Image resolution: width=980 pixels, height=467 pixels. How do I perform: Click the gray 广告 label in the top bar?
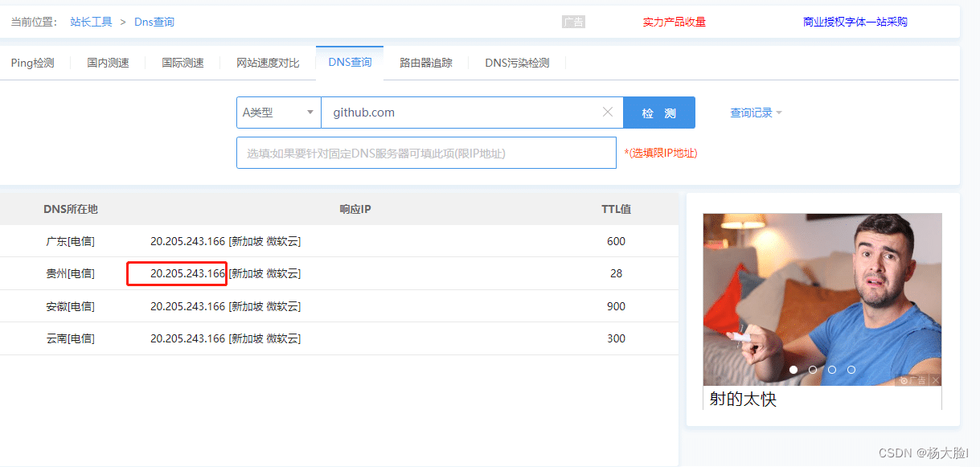coord(573,22)
